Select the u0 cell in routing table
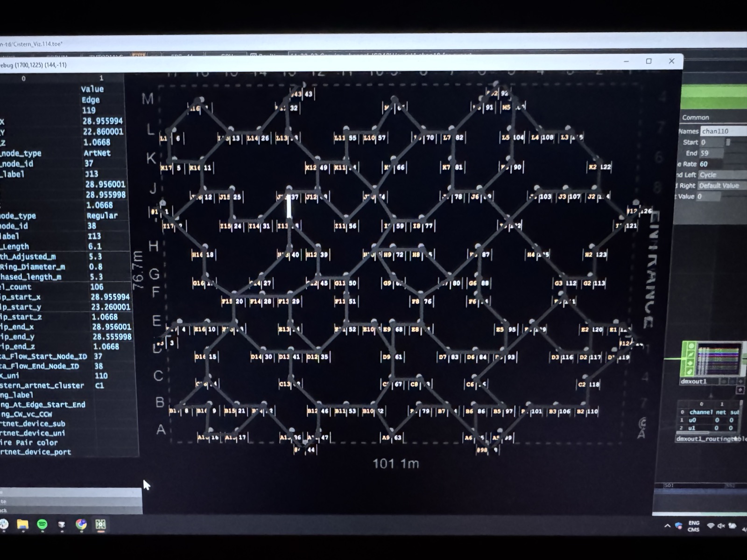 coord(693,420)
